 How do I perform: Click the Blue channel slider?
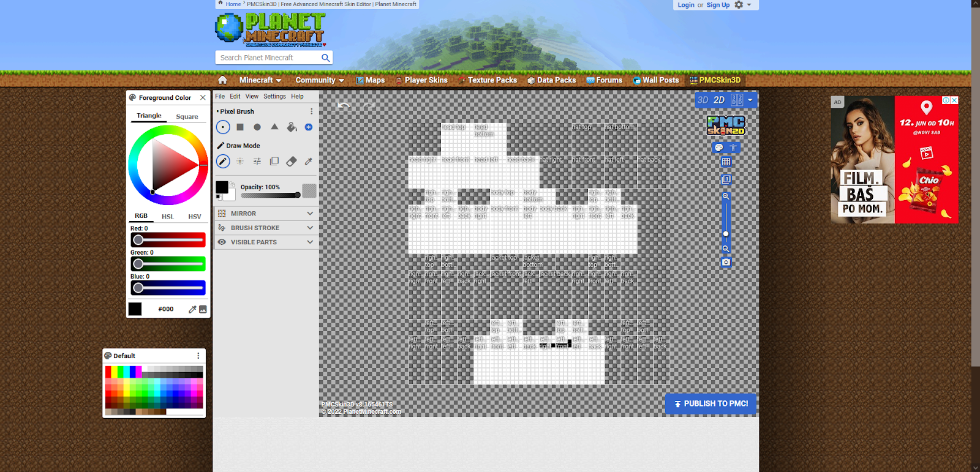168,288
